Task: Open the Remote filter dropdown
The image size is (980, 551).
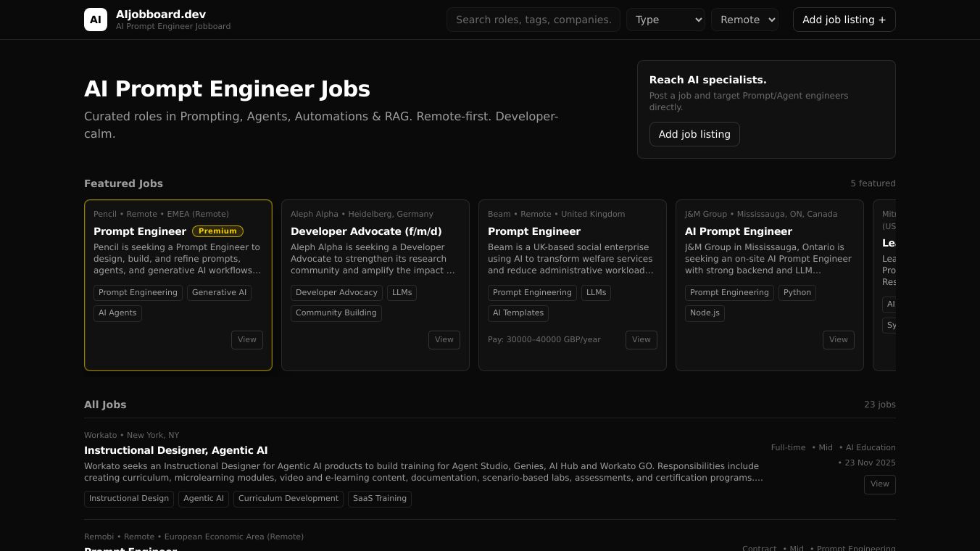Action: click(x=744, y=20)
